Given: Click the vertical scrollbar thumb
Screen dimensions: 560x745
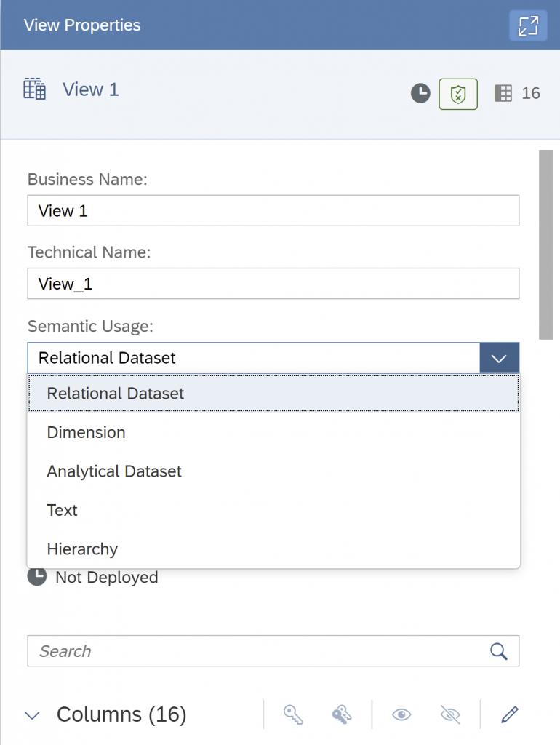Looking at the screenshot, I should (545, 244).
